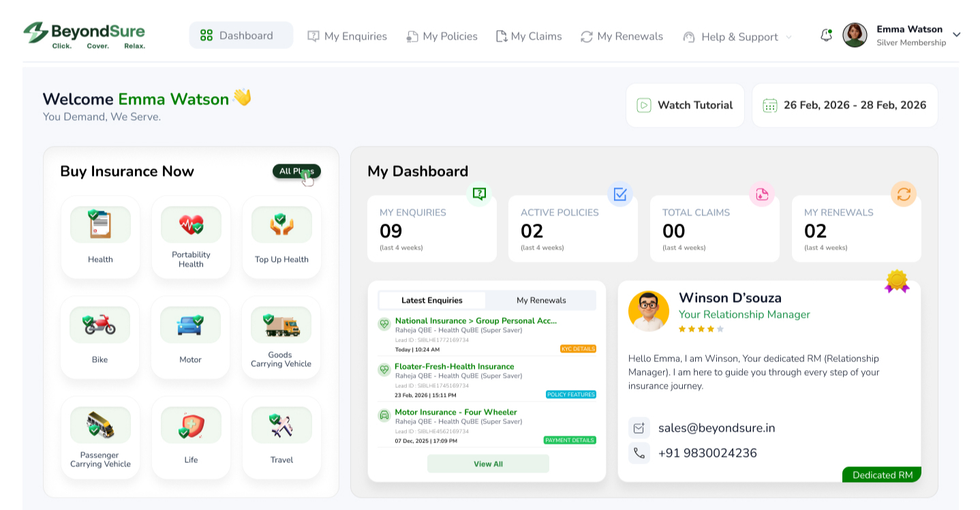Click the Motor insurance car icon
Screen dimensions: 980x510
[190, 325]
